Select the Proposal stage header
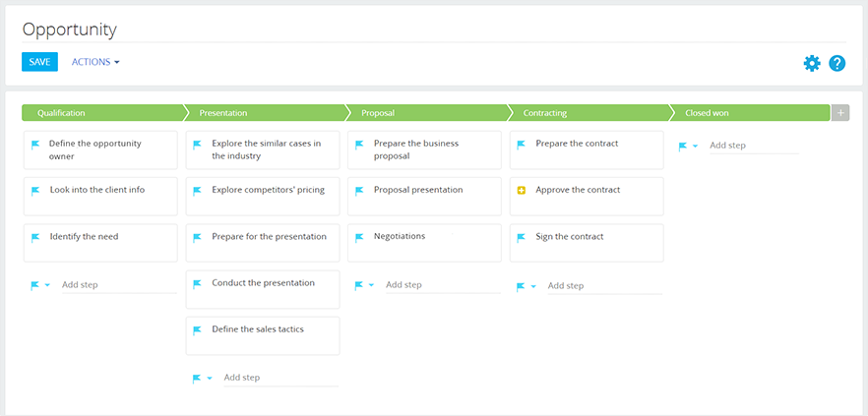The width and height of the screenshot is (868, 416). pyautogui.click(x=426, y=113)
